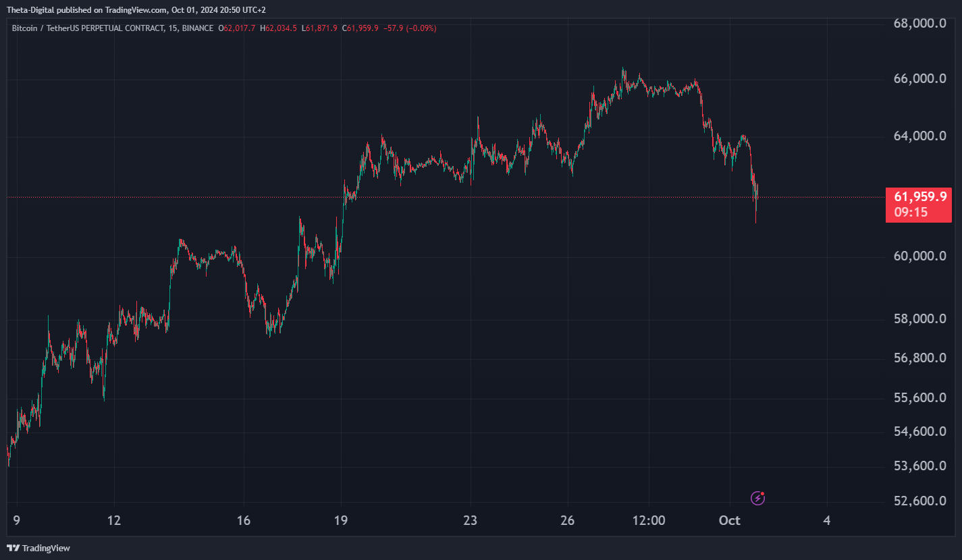The height and width of the screenshot is (560, 962).
Task: Click the current price label 61,959.9
Action: [x=919, y=197]
